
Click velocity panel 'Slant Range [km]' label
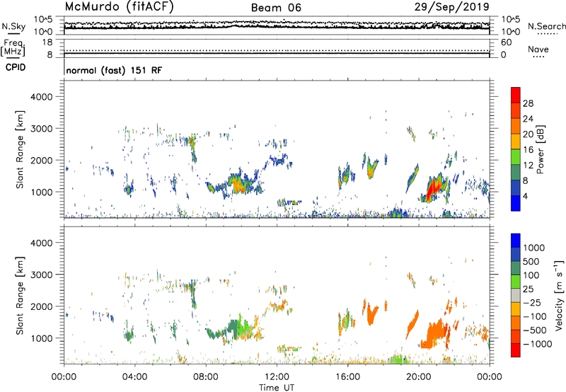click(x=20, y=295)
